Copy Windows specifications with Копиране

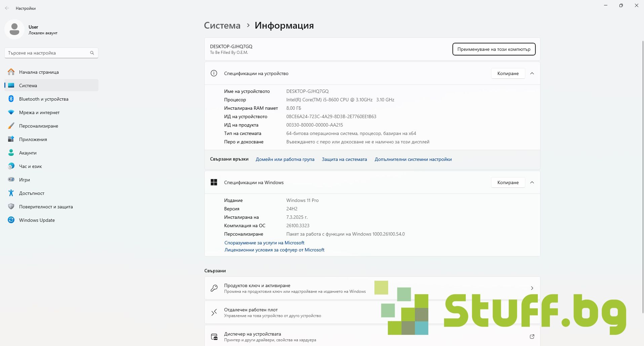pyautogui.click(x=508, y=182)
